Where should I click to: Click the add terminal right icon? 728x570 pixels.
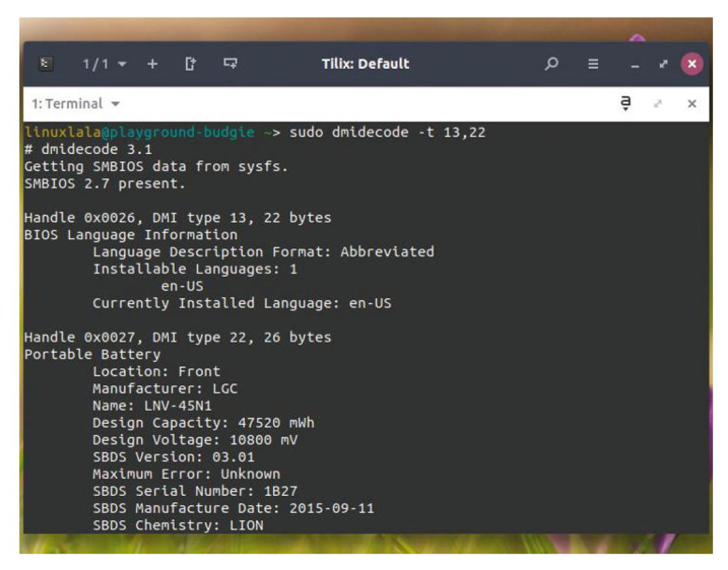tap(190, 64)
